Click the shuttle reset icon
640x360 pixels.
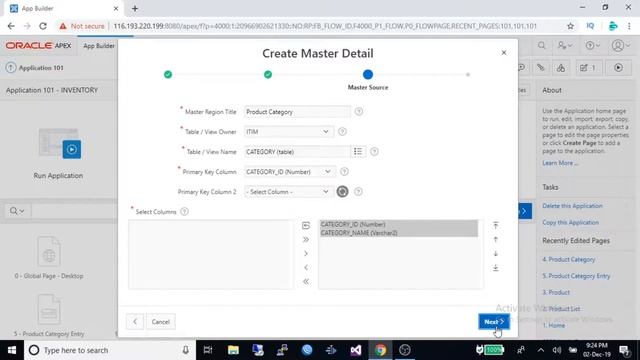pos(306,225)
